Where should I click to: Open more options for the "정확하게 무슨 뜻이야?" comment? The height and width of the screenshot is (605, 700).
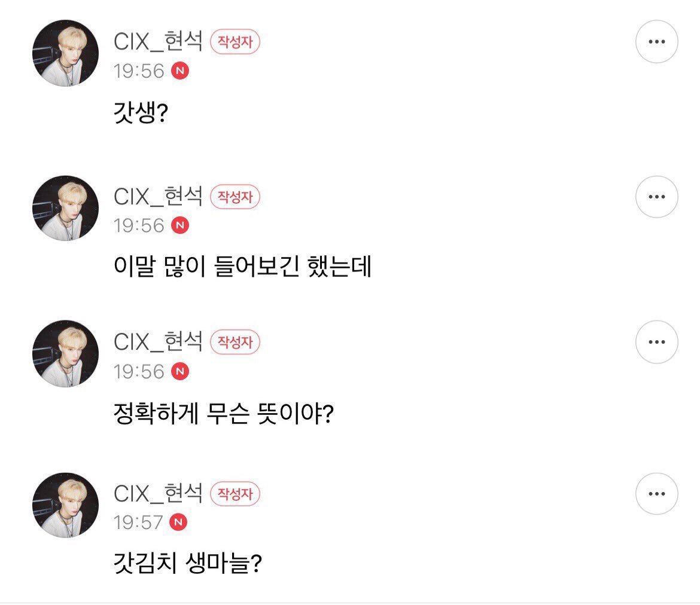pos(656,342)
